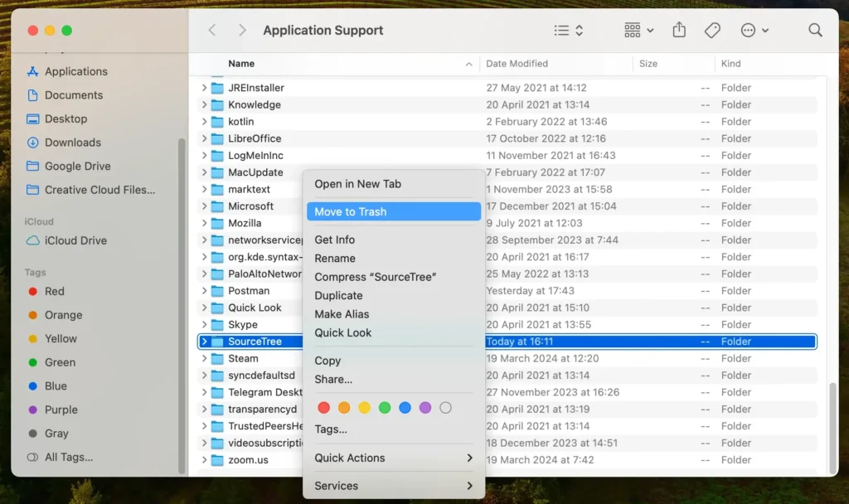Select the Red tag in sidebar
The width and height of the screenshot is (849, 504).
(x=46, y=291)
